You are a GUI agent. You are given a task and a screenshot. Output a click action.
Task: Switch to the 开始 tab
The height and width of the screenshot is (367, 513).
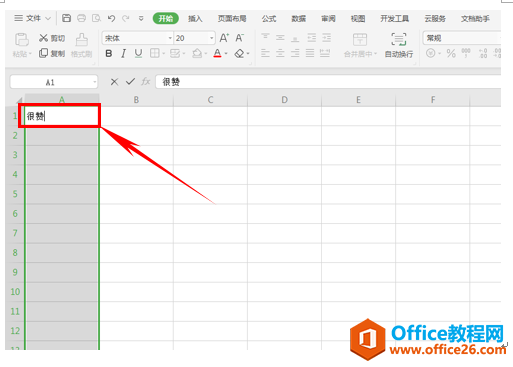coord(166,18)
